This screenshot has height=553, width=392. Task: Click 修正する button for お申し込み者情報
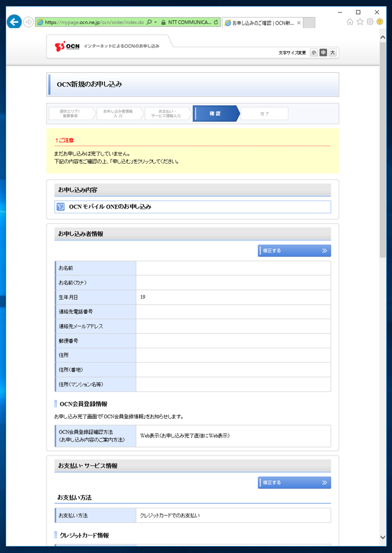click(294, 251)
